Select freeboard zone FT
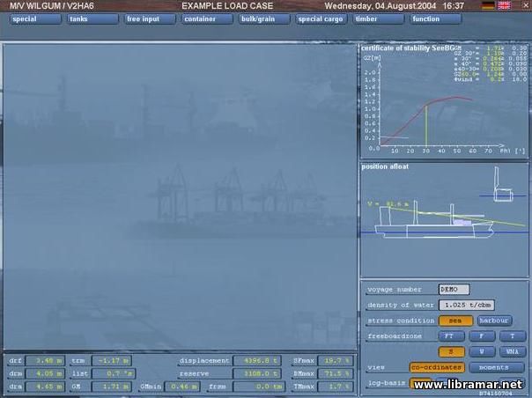 click(451, 335)
